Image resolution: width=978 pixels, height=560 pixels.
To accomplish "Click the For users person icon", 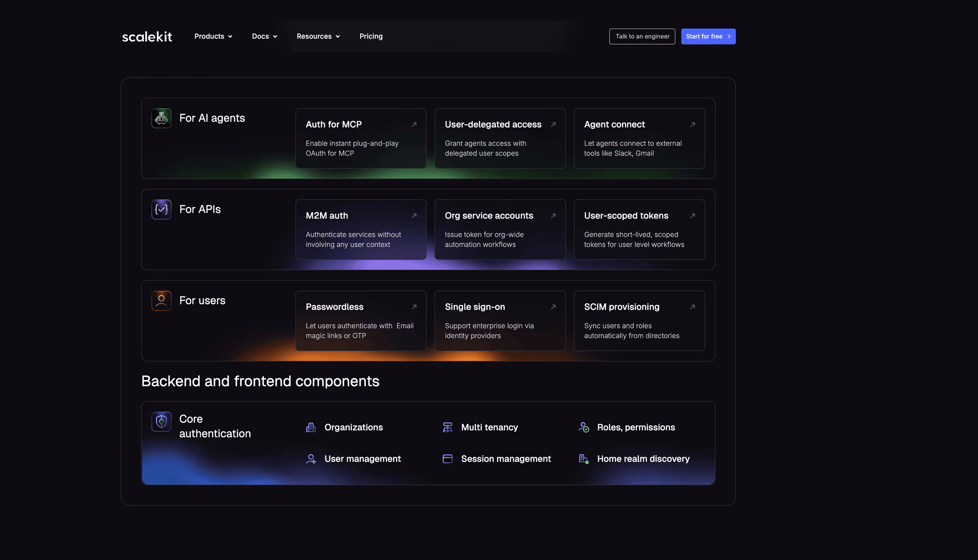I will coord(161,300).
